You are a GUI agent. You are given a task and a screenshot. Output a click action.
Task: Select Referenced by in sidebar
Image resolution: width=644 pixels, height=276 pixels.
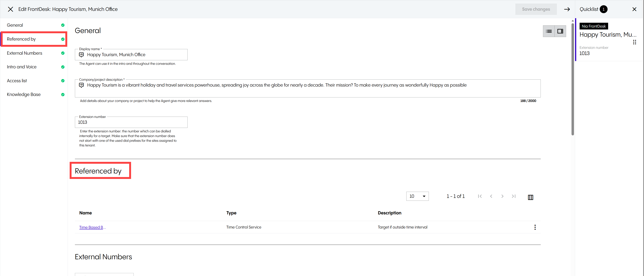coord(34,39)
